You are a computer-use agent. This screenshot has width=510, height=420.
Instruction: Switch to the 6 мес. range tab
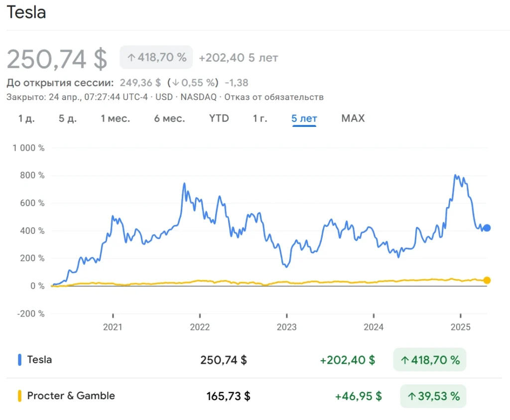pos(169,118)
